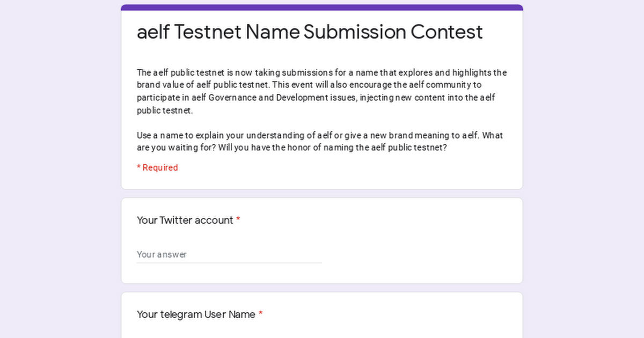Click the red asterisk beside Twitter account
Screen dimensions: 644x338
point(238,220)
